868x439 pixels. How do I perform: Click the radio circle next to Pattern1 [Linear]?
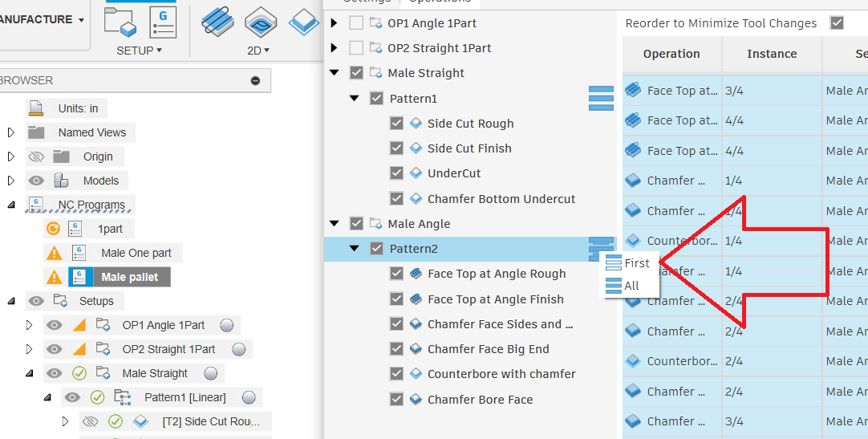pyautogui.click(x=249, y=397)
